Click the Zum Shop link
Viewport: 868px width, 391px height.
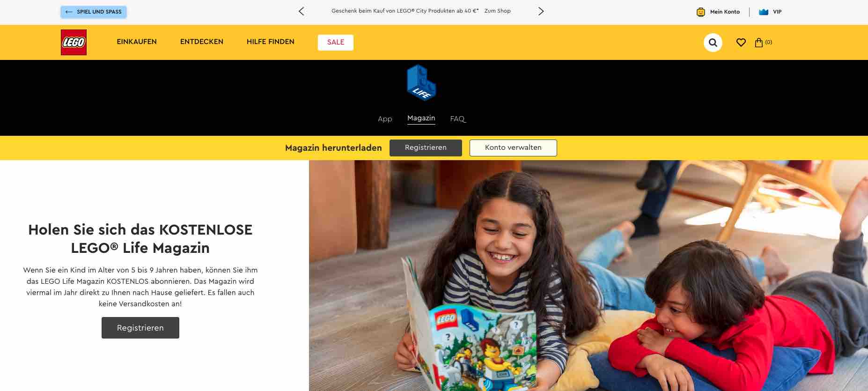pos(497,11)
